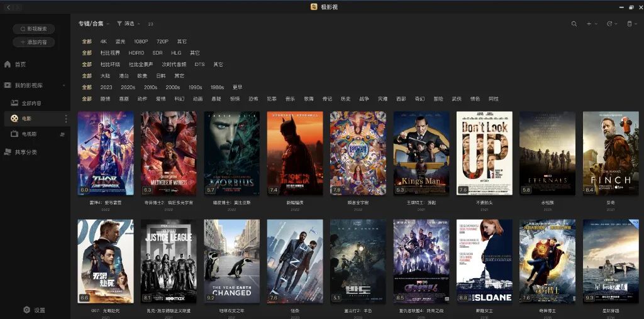
Task: Open the plus add menu at top right
Action: coord(591,24)
